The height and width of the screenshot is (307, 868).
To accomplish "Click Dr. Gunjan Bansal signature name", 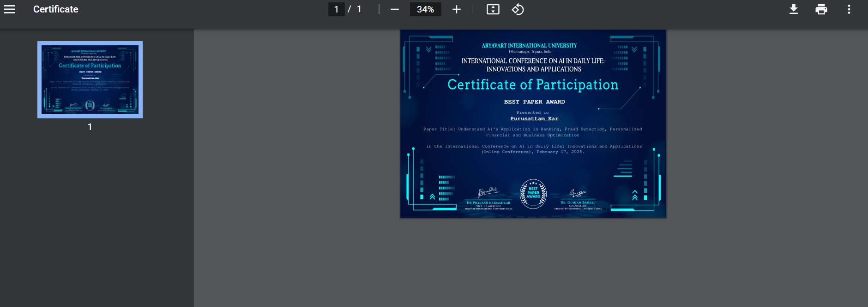I will coord(578,203).
